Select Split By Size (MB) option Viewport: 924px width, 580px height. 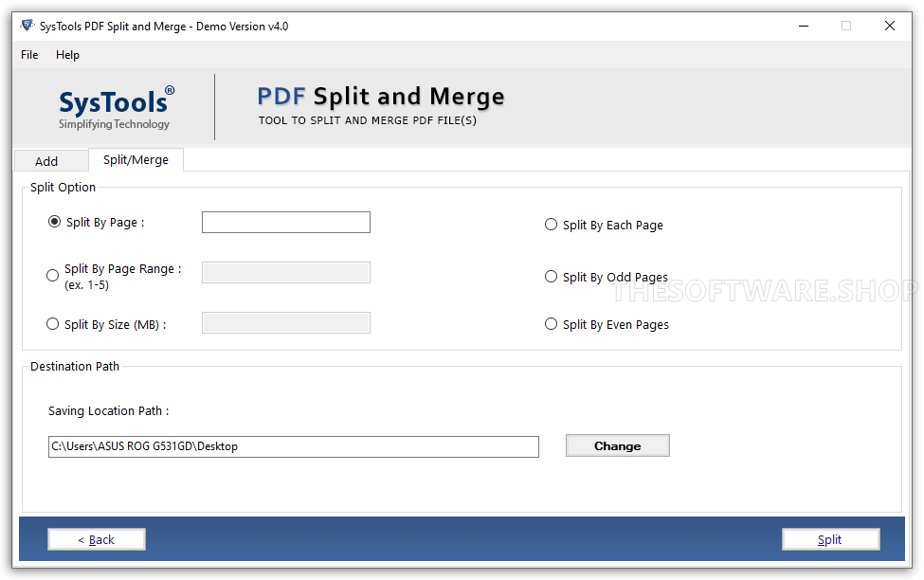click(x=53, y=323)
